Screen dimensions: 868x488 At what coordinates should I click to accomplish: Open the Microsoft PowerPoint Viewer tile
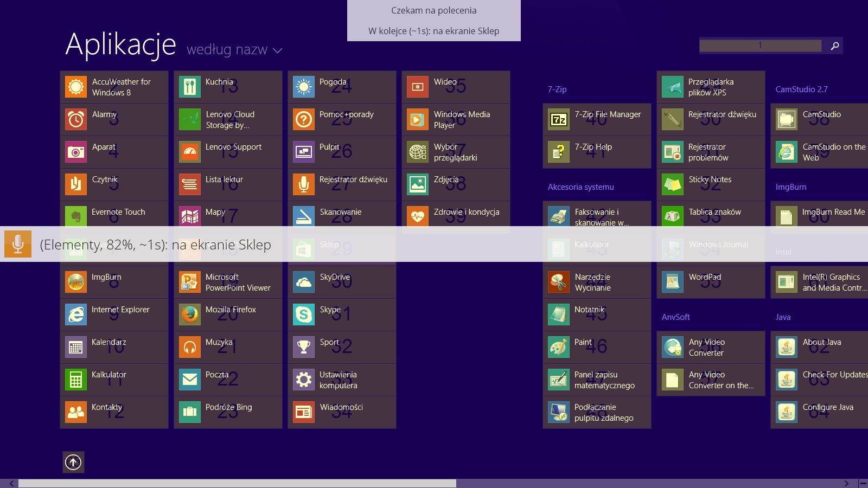[228, 282]
